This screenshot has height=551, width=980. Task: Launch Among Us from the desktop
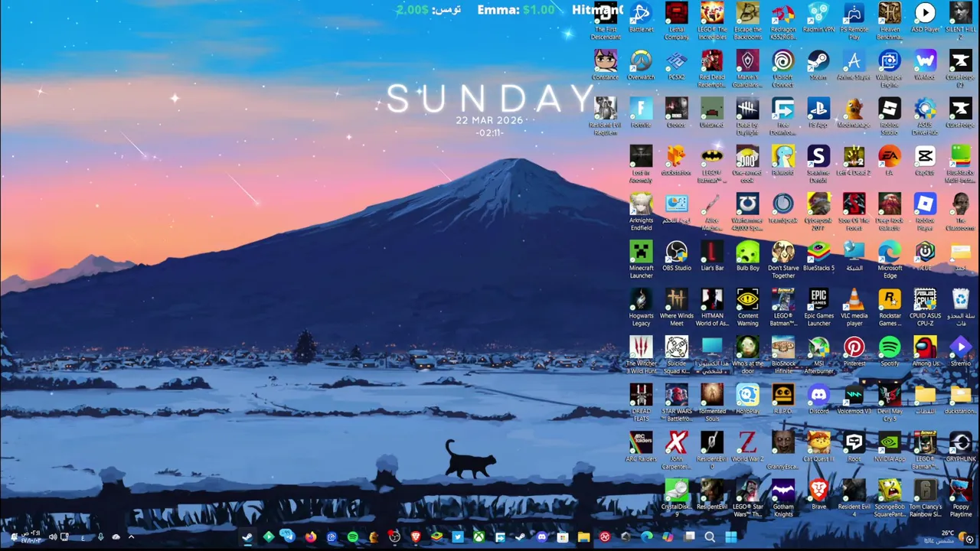click(925, 352)
